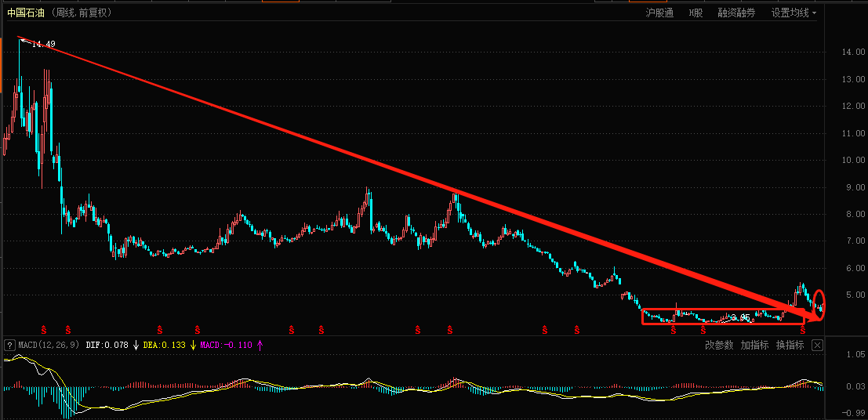This screenshot has height=420, width=868.
Task: Open 改参数 to edit indicator parameters
Action: [x=719, y=345]
